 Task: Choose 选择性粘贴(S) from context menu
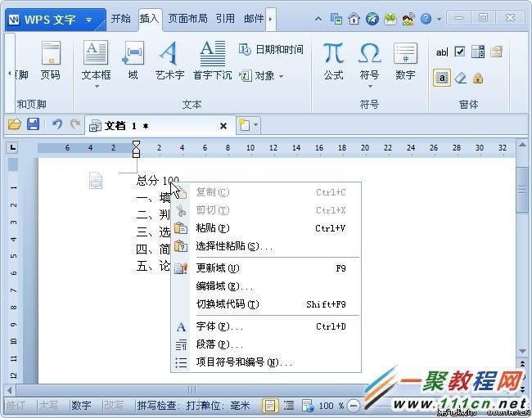coord(266,246)
